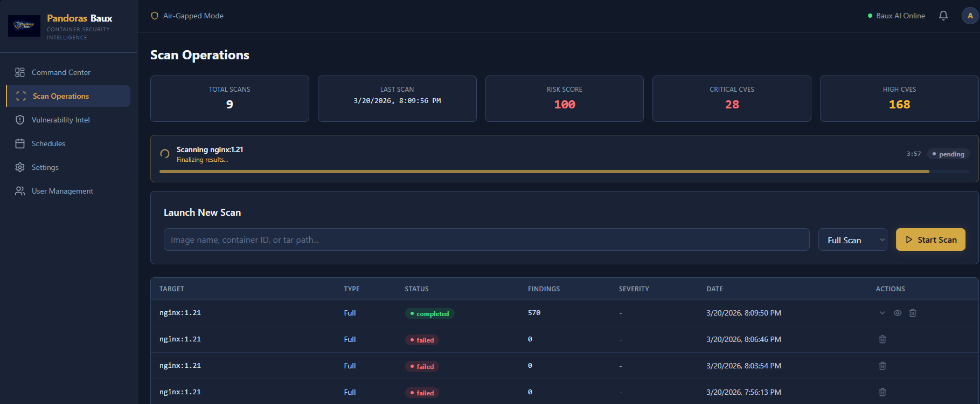Click the User Management people icon
Screen dimensions: 980x404
tap(20, 191)
